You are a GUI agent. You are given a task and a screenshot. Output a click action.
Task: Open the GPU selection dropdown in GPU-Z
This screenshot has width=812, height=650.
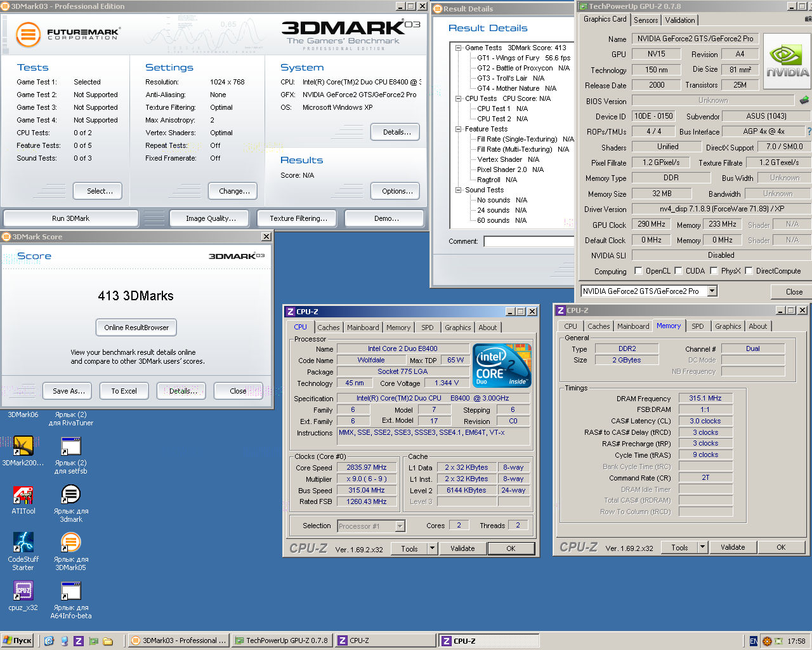(x=712, y=291)
